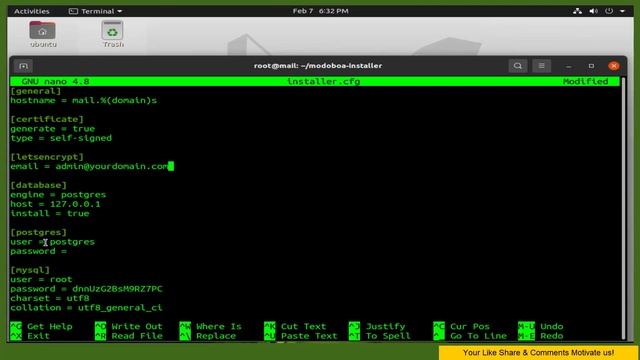Click the Paste Text shortcut label
This screenshot has width=640, height=360.
(x=309, y=336)
